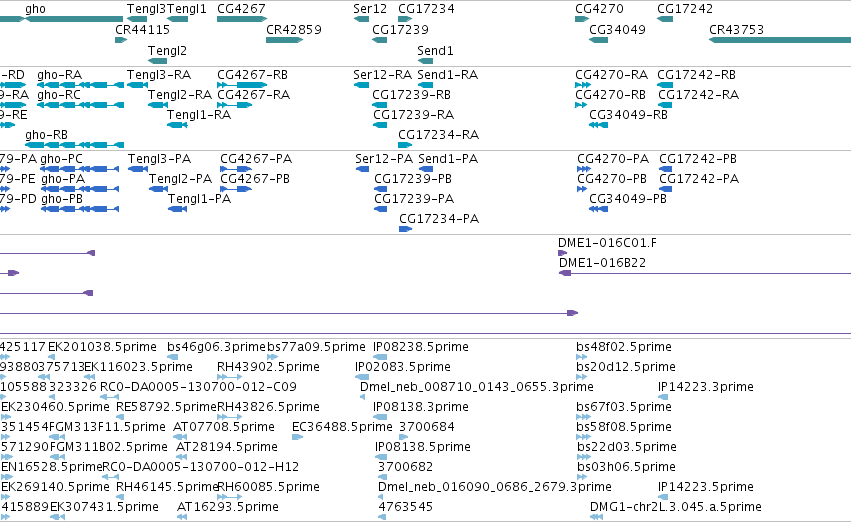This screenshot has width=851, height=522.
Task: Click protein gho-PB
Action: [x=62, y=199]
